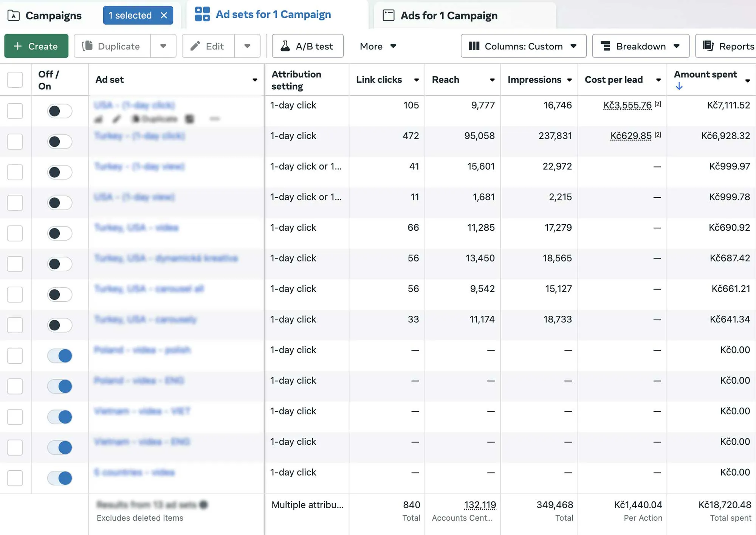Open the Link clicks column menu arrow
This screenshot has height=535, width=756.
pyautogui.click(x=416, y=80)
